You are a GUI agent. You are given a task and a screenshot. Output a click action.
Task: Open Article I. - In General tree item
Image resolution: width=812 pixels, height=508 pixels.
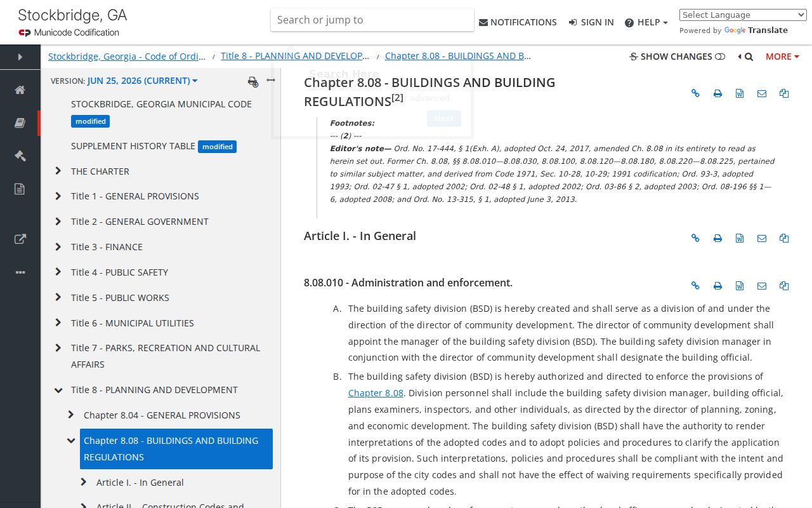pyautogui.click(x=140, y=483)
